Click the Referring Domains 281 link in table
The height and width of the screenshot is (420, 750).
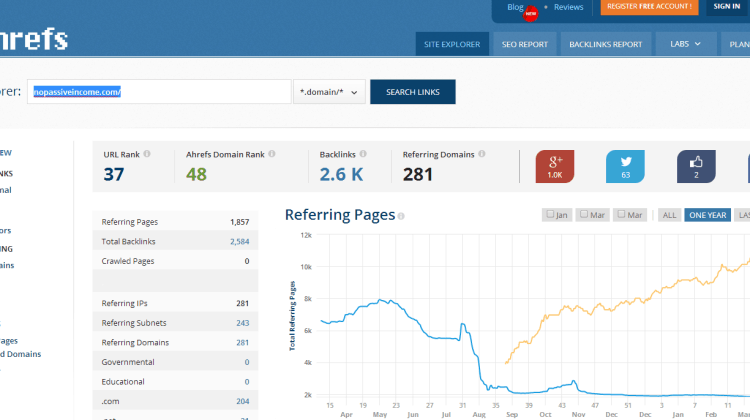tap(243, 343)
